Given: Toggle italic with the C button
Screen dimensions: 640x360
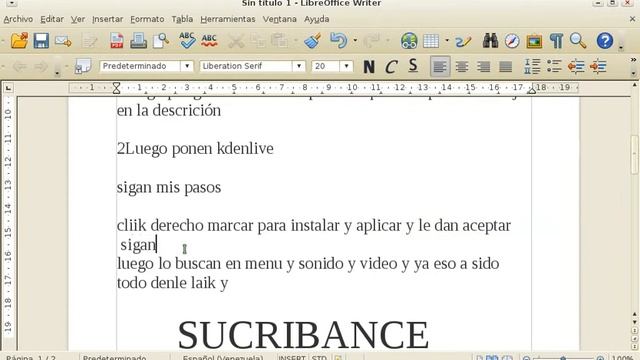Looking at the screenshot, I should point(391,66).
